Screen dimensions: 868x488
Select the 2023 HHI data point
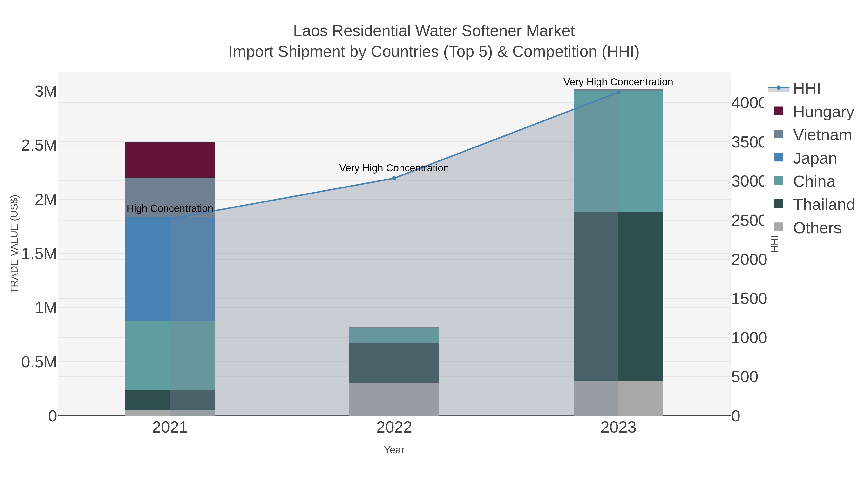(x=618, y=92)
